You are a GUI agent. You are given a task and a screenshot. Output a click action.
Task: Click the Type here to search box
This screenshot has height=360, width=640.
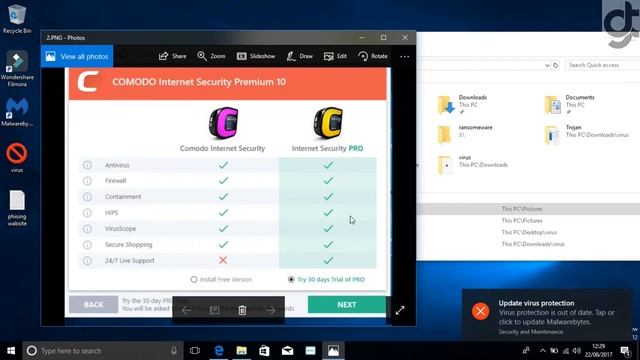[103, 351]
